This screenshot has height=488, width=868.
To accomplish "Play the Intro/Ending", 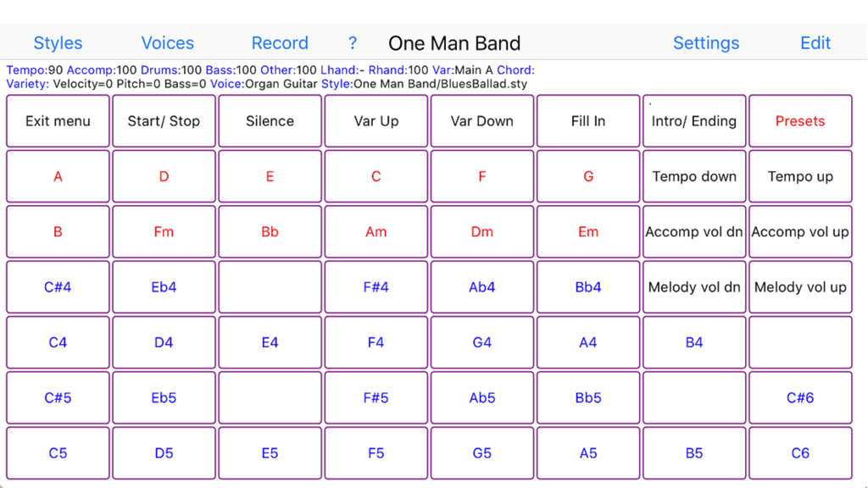I will [693, 120].
